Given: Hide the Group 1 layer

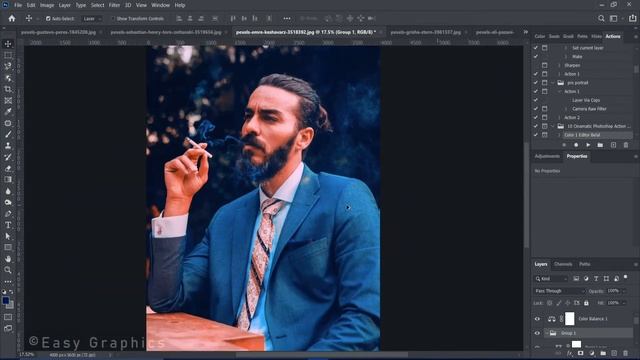Looking at the screenshot, I should [537, 333].
